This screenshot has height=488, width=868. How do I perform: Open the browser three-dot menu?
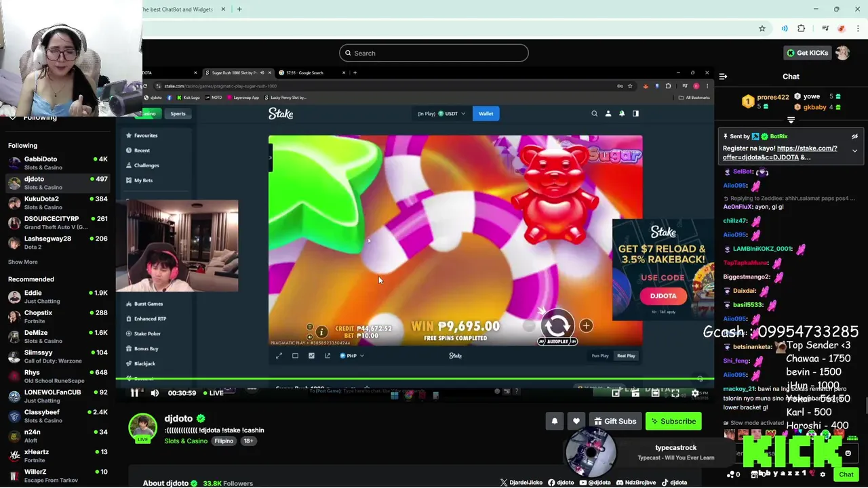[x=858, y=28]
